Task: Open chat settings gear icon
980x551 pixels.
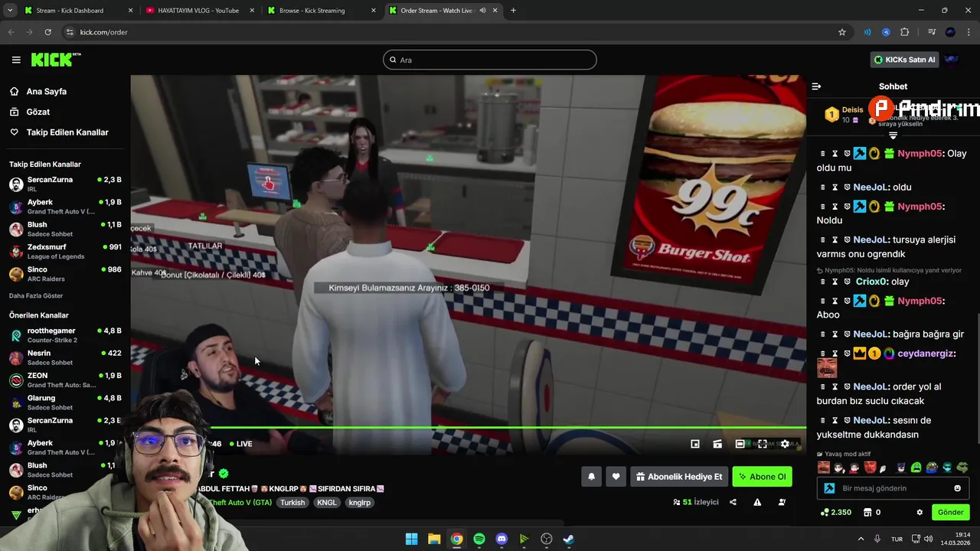Action: (x=920, y=513)
